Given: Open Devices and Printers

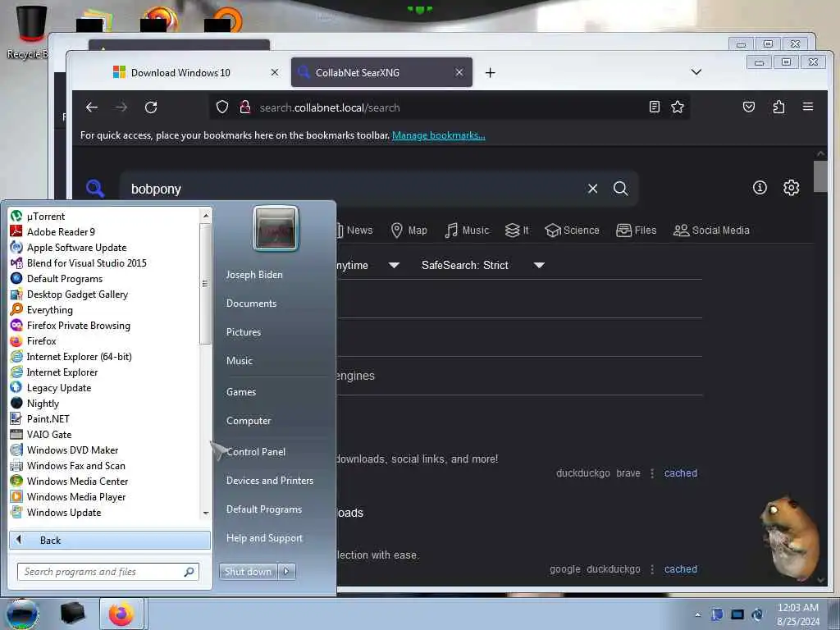Looking at the screenshot, I should 270,481.
